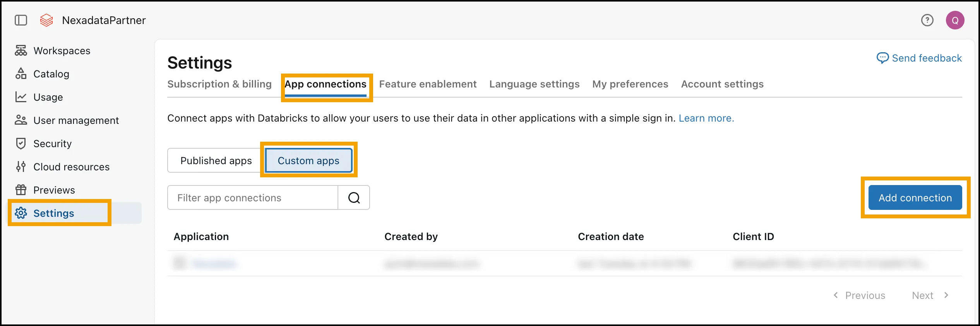Click the Databricks logo icon
Screen dimensions: 980x326
46,20
